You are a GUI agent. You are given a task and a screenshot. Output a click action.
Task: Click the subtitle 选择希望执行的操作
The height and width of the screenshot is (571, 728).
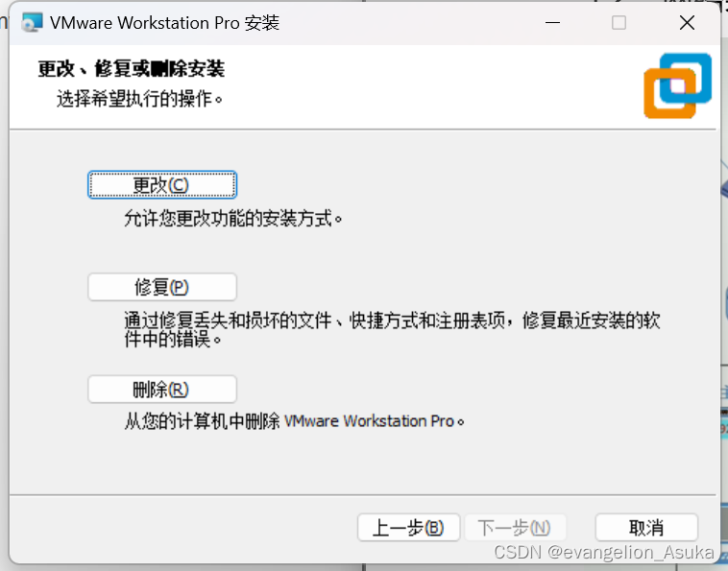tap(139, 99)
